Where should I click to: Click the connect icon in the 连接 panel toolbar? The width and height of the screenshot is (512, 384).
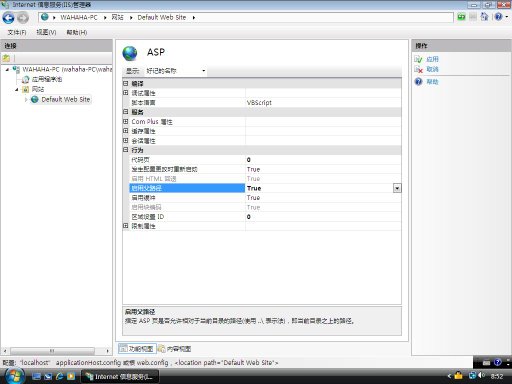[x=6, y=58]
